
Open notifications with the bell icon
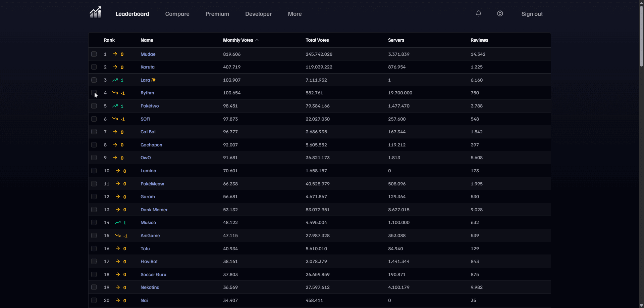click(x=478, y=13)
